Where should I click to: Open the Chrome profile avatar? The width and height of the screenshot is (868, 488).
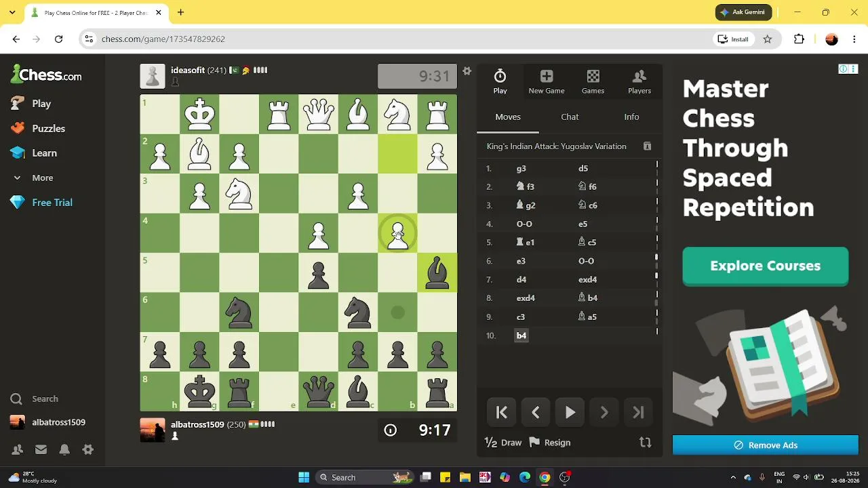832,39
